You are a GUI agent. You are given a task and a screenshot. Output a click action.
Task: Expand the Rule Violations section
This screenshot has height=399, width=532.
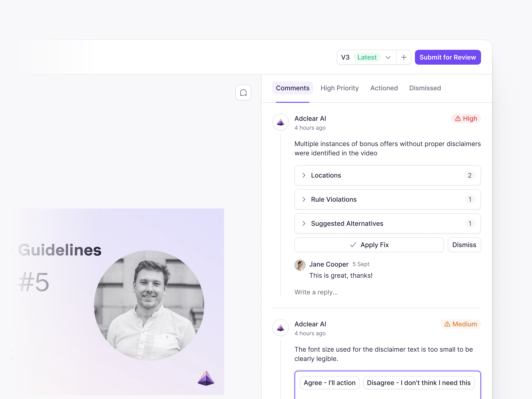pos(388,199)
